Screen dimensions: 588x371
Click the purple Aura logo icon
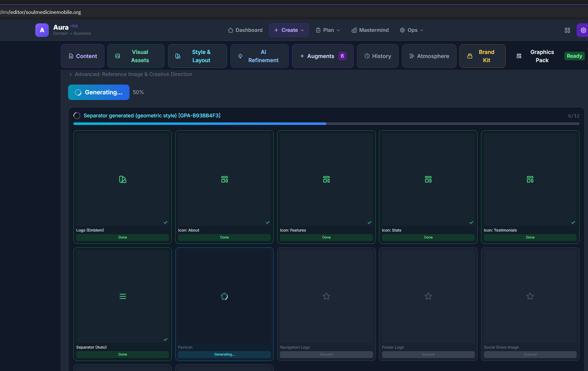click(42, 30)
